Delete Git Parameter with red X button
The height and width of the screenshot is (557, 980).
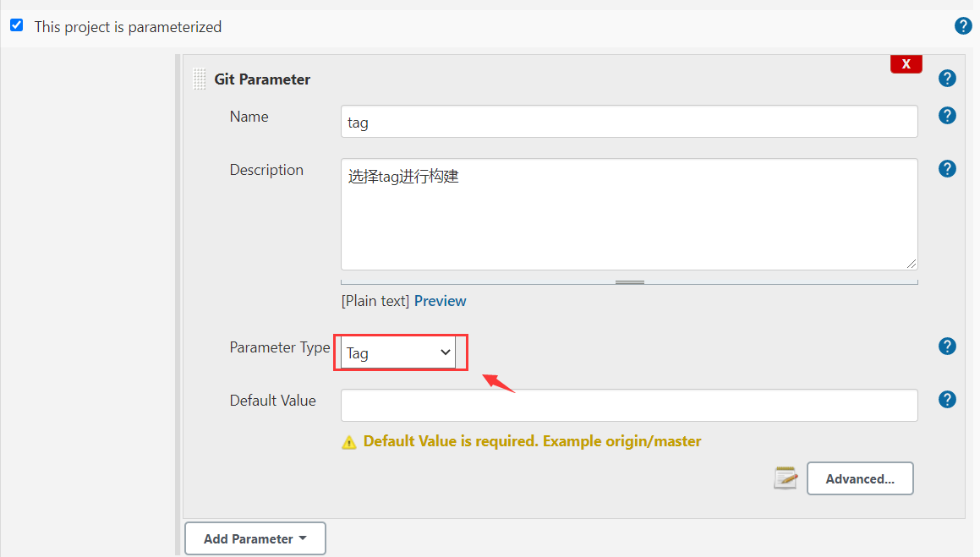point(906,64)
